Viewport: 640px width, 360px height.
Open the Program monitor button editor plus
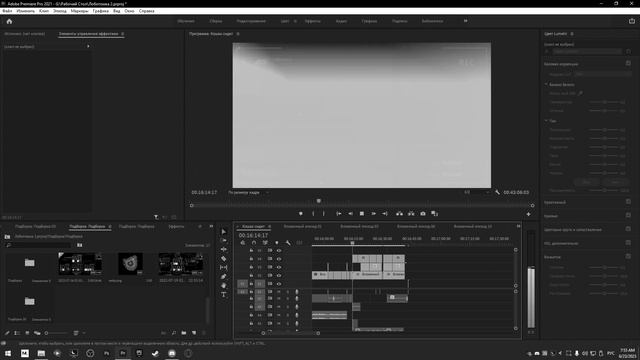[528, 214]
